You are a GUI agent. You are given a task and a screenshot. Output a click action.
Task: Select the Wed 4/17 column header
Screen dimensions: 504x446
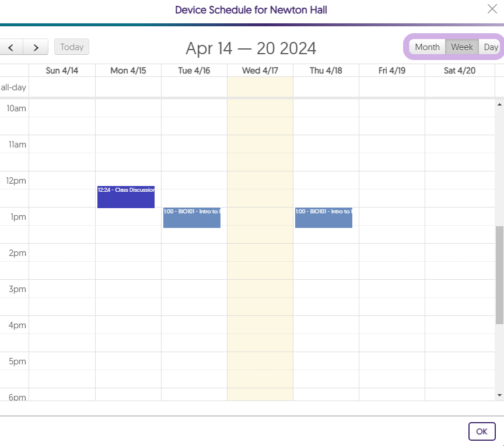tap(260, 71)
